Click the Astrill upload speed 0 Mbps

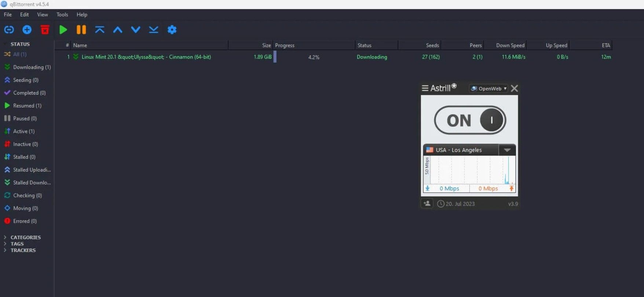click(488, 188)
